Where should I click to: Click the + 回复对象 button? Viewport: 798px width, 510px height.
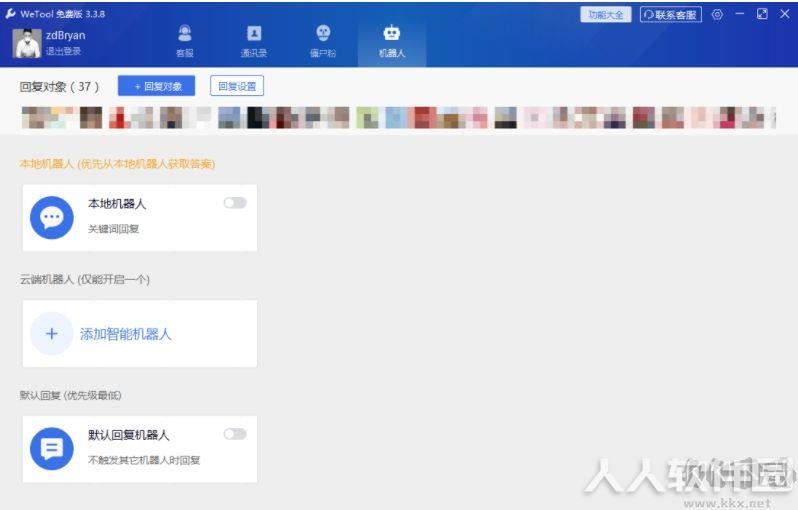(156, 86)
